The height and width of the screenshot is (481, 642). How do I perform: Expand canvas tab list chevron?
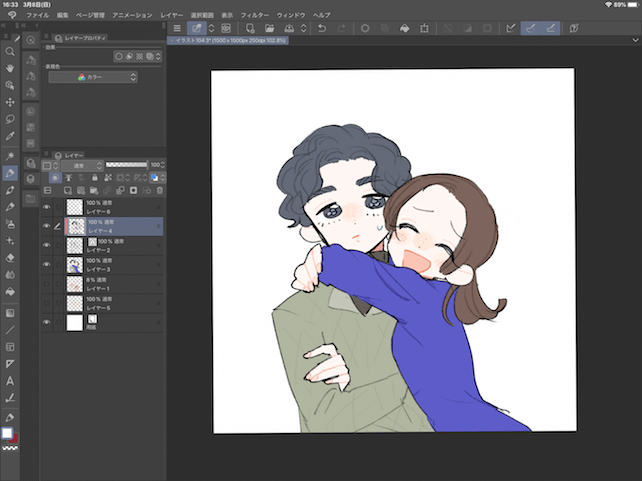coord(635,40)
